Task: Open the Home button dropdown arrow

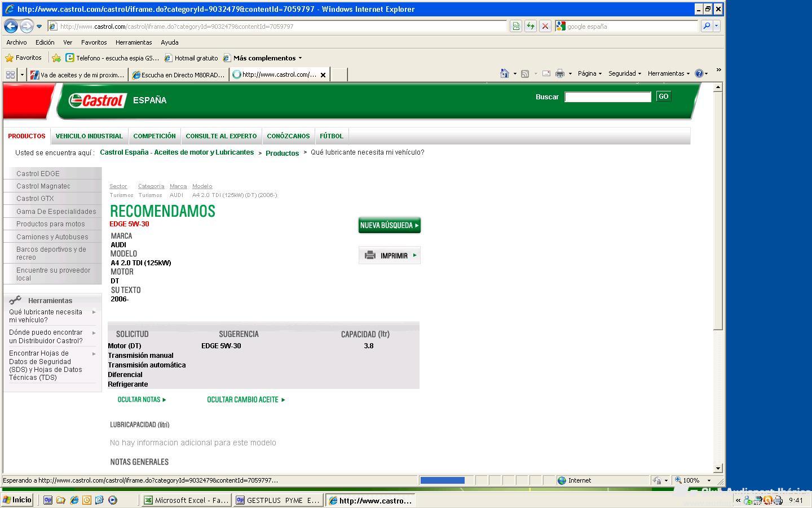Action: (x=515, y=73)
